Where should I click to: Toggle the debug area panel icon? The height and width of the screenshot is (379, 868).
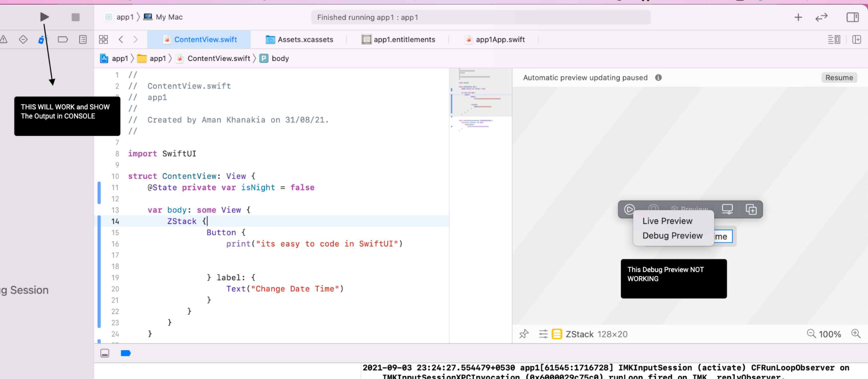coord(105,353)
